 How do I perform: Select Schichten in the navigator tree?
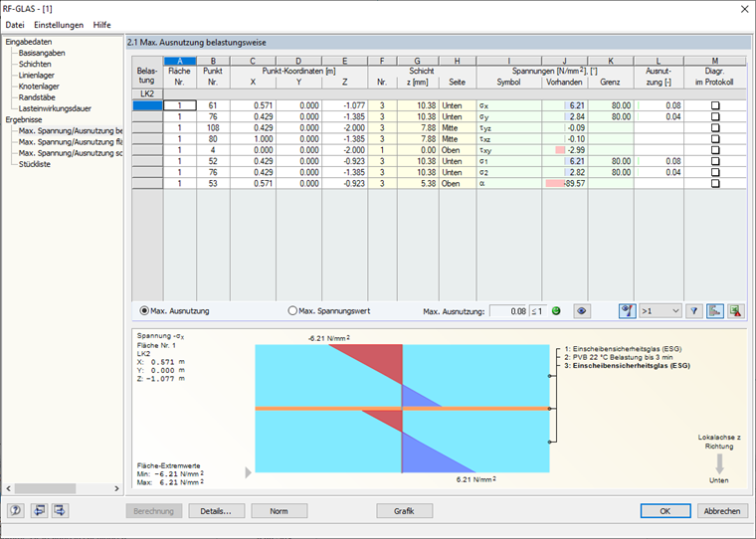pos(35,64)
